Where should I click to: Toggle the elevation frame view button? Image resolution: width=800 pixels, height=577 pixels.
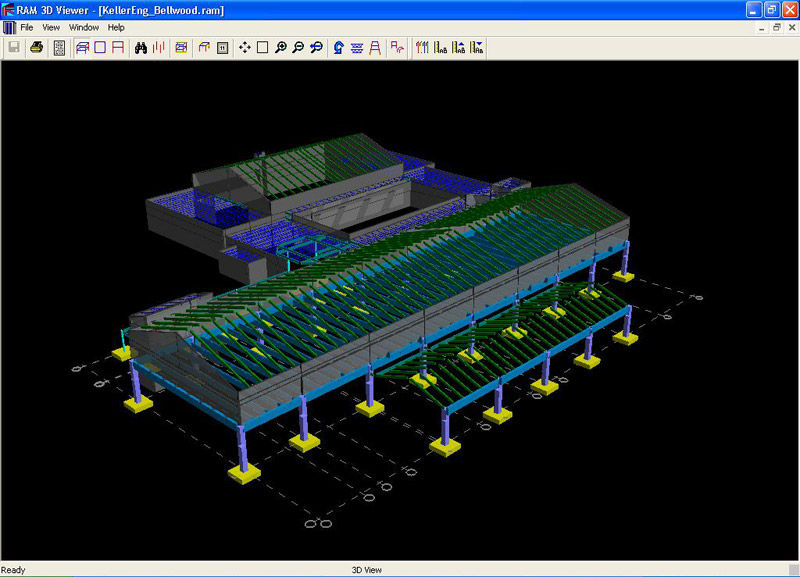click(x=117, y=47)
